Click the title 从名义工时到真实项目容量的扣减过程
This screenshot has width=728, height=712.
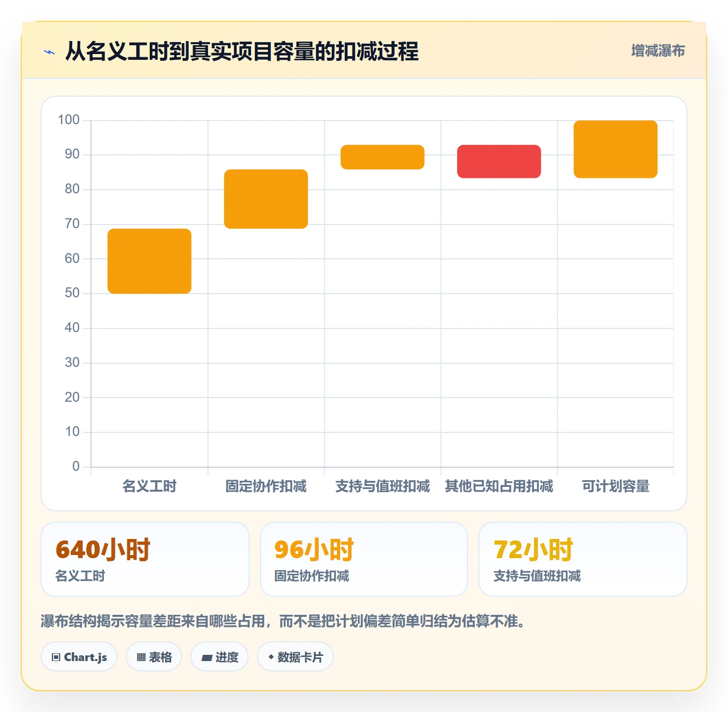[x=242, y=51]
